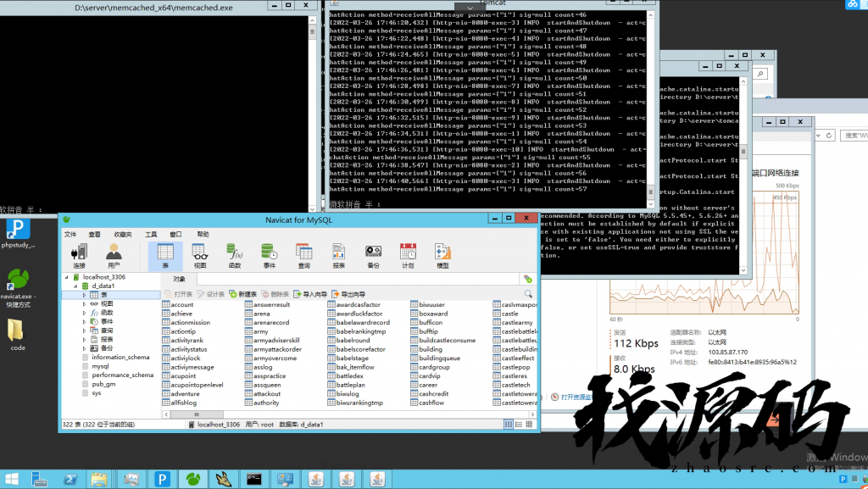868x489 pixels.
Task: Click the code folder on the desktop
Action: (17, 335)
